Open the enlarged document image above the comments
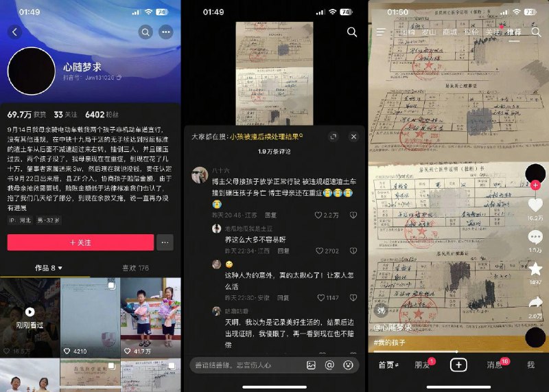549x392 pixels. 274,73
